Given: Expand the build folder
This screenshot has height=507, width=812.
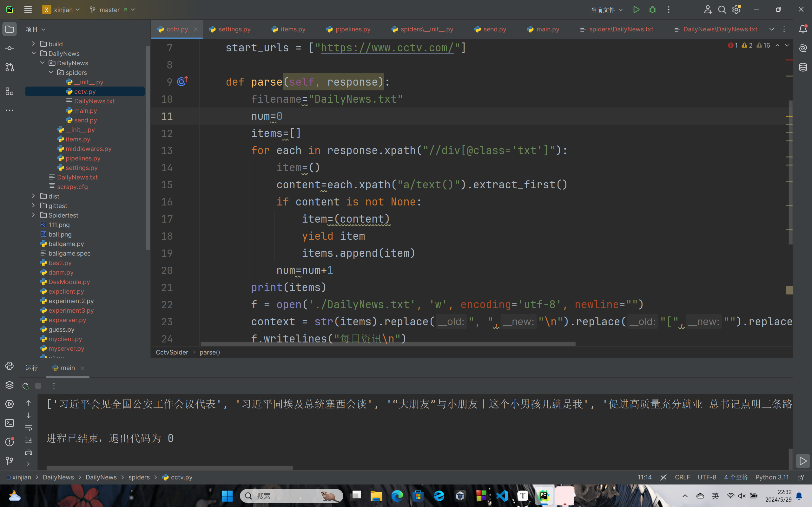Looking at the screenshot, I should (33, 43).
